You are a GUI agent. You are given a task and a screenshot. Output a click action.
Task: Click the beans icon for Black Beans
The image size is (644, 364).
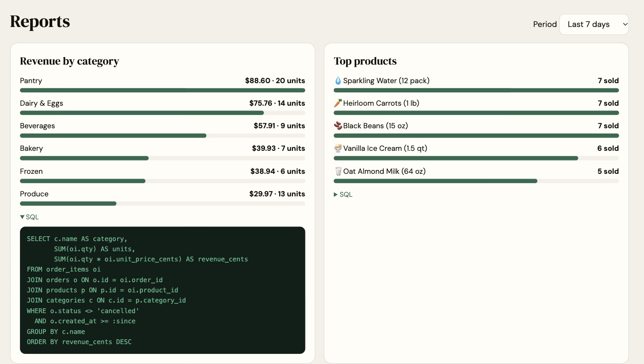click(x=338, y=126)
